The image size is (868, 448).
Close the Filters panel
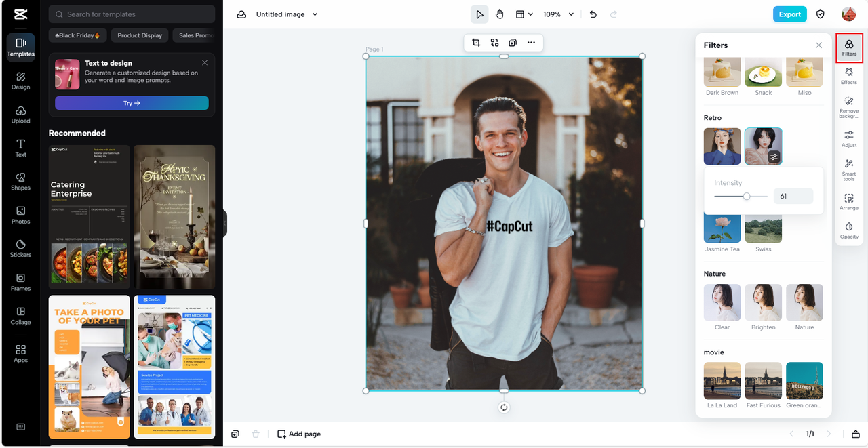click(818, 45)
